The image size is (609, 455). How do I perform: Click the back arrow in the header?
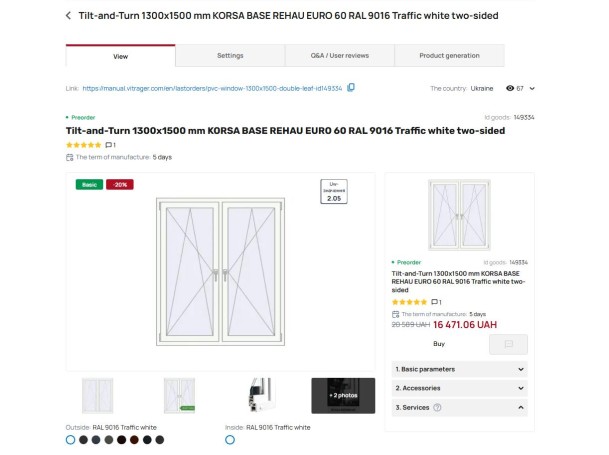click(x=68, y=16)
